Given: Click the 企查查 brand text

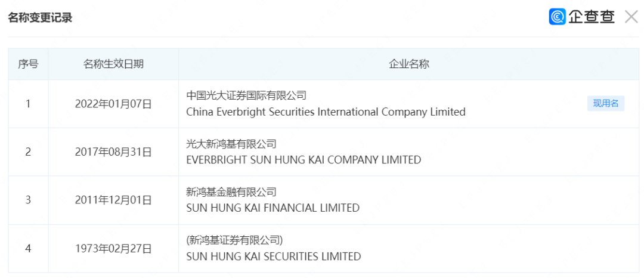Looking at the screenshot, I should [591, 17].
